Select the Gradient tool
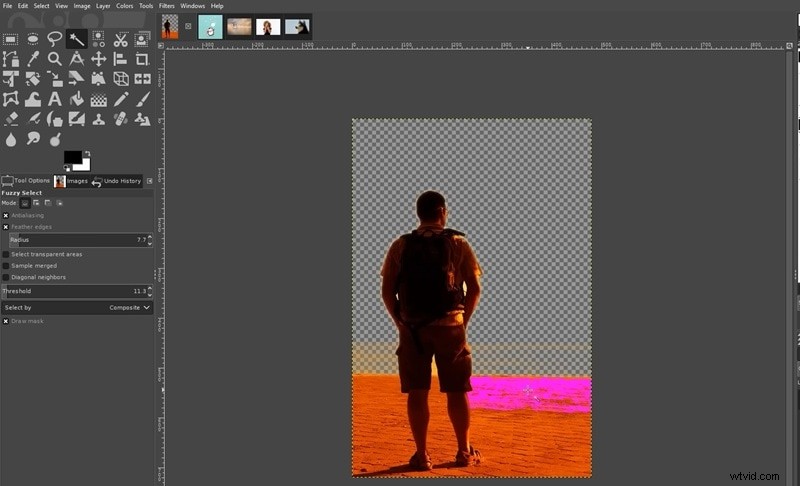This screenshot has height=486, width=800. pos(98,99)
